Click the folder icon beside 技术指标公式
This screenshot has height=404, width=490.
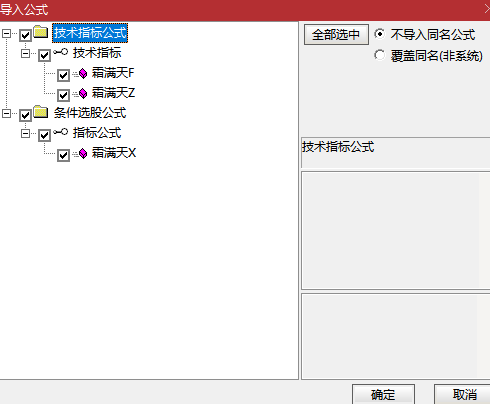(41, 32)
